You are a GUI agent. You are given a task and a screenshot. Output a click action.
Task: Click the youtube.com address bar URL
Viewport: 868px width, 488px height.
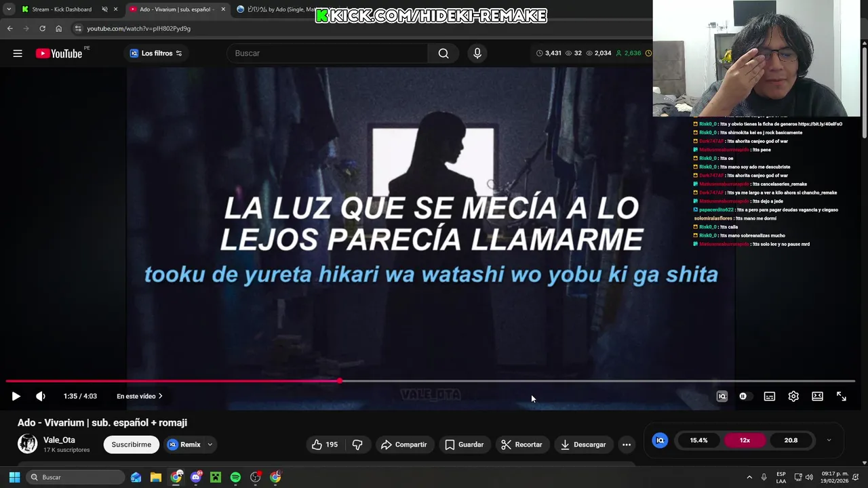pyautogui.click(x=138, y=28)
